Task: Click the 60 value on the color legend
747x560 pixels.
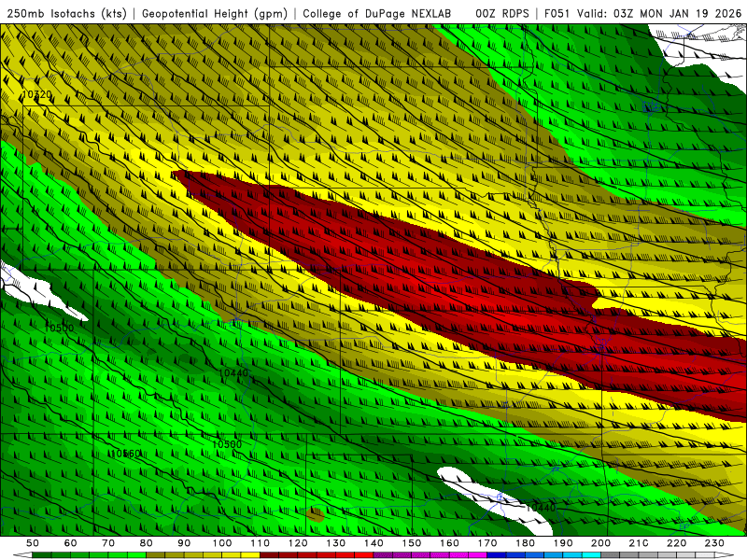Action: pos(70,543)
